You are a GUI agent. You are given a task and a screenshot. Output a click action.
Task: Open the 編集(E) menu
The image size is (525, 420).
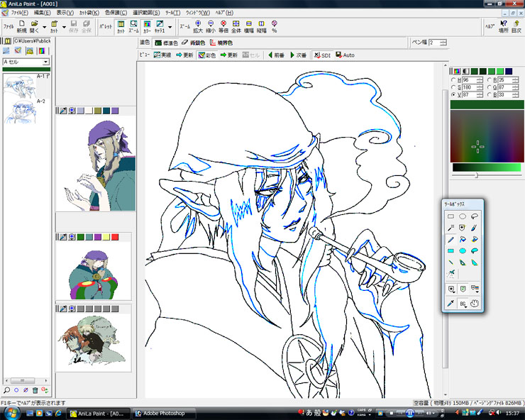coord(42,13)
